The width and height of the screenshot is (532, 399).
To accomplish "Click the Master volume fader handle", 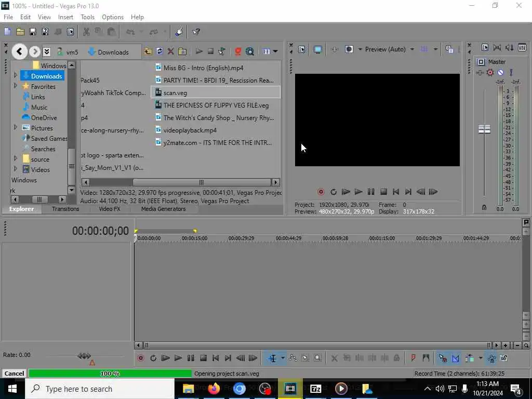I will [x=484, y=129].
